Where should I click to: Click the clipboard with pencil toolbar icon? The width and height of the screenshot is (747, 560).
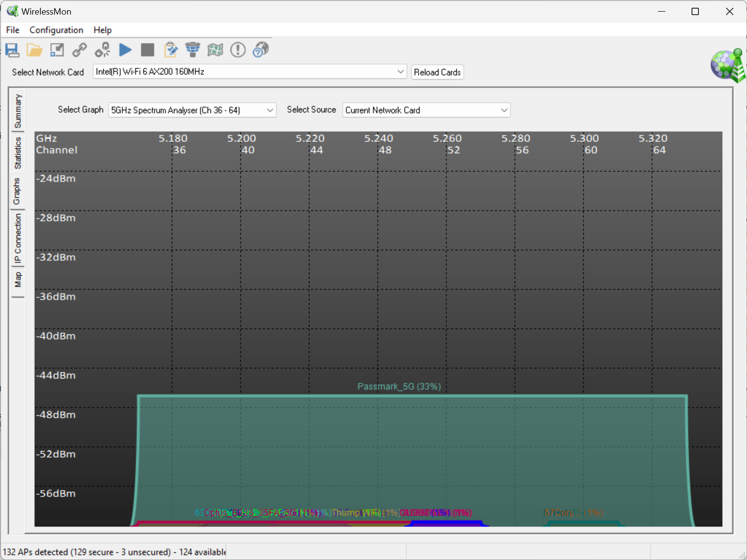pyautogui.click(x=171, y=50)
